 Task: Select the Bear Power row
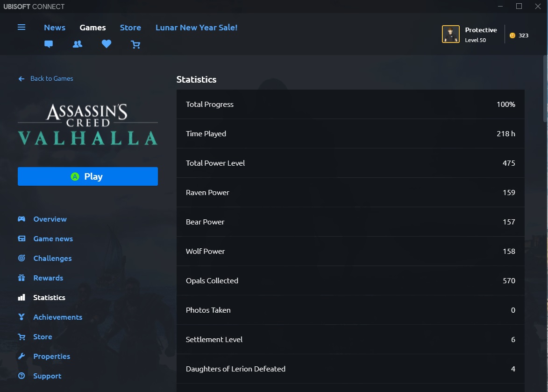[350, 222]
